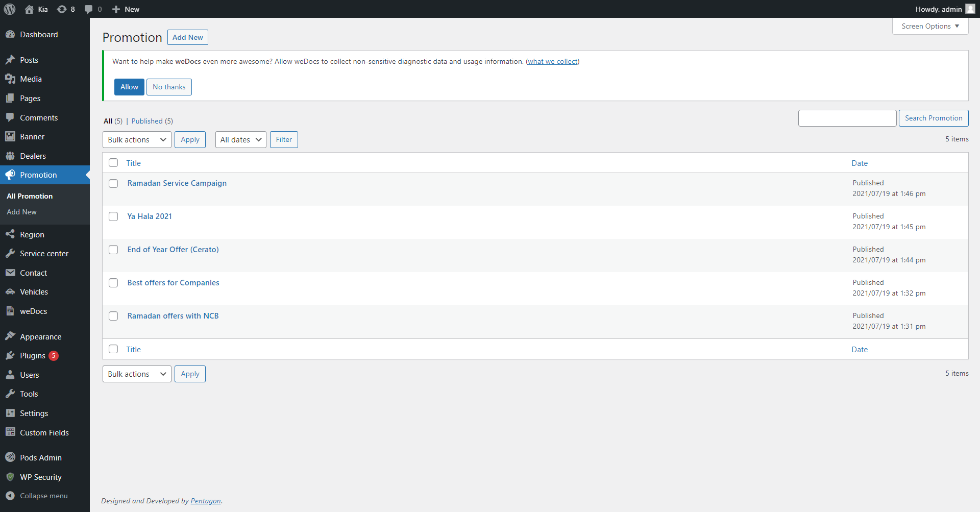Click the Dashboard gauge icon
980x512 pixels.
click(x=10, y=34)
